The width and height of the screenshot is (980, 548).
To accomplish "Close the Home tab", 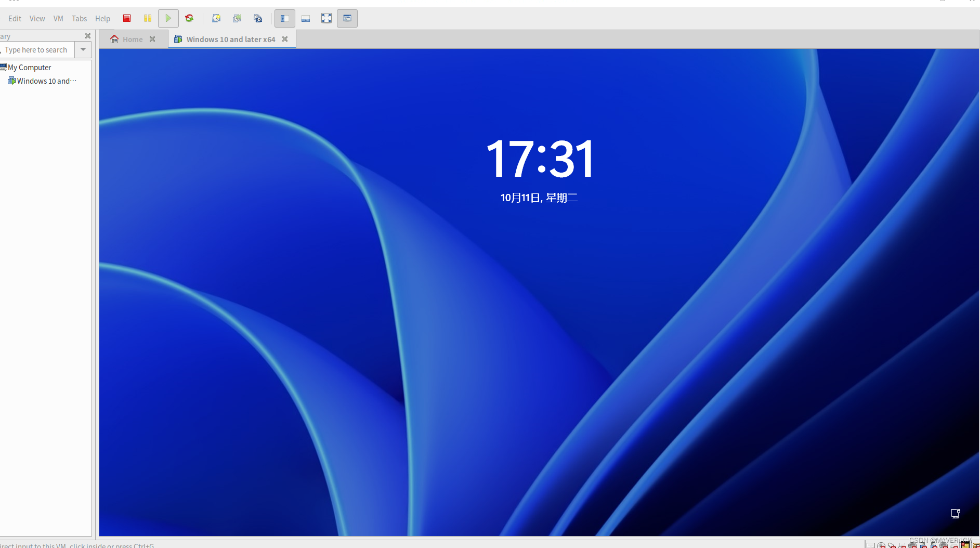I will 152,39.
